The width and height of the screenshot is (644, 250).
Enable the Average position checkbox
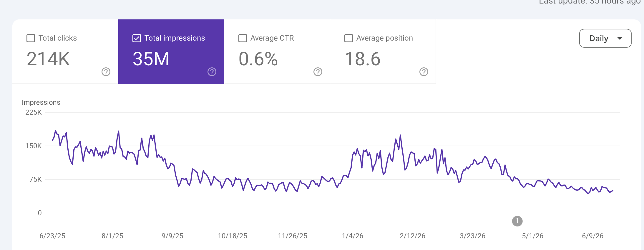tap(348, 38)
